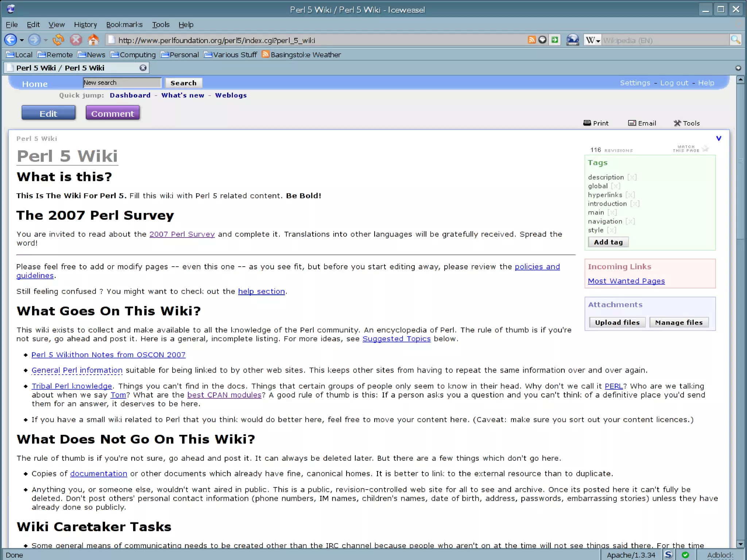Click the globe icon beside the search engine box
Viewport: 747px width, 560px height.
tap(572, 40)
